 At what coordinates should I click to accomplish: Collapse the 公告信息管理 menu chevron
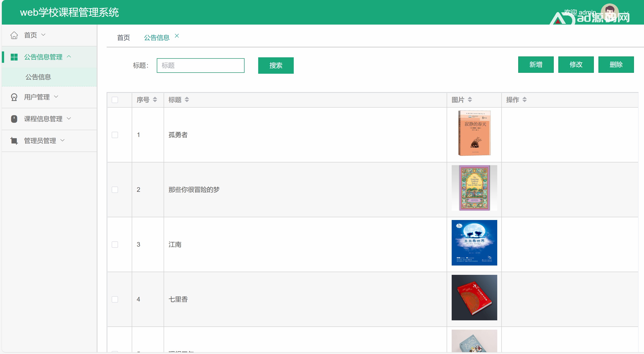click(69, 57)
